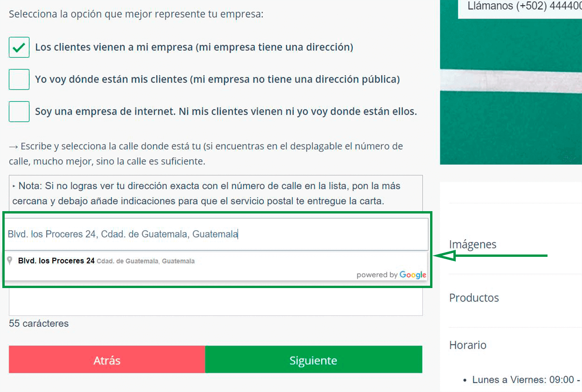Click the 'Llámanos (+502)' phone text
Image resolution: width=582 pixels, height=392 pixels.
(524, 7)
